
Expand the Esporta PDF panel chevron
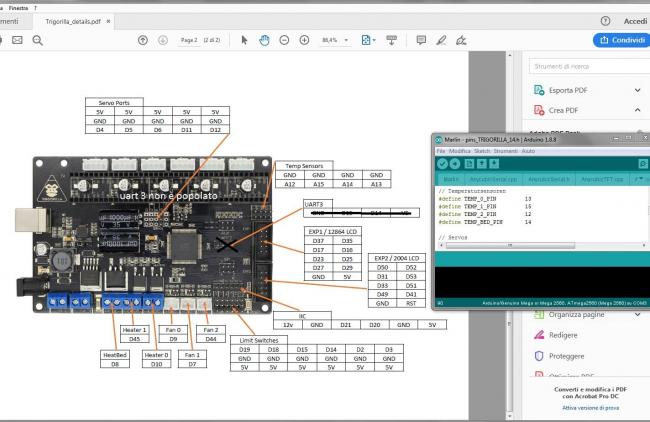pyautogui.click(x=637, y=91)
